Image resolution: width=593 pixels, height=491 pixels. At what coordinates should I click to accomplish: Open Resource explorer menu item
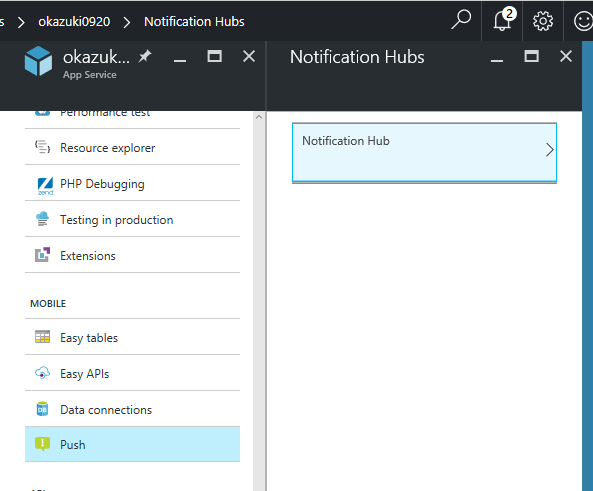(x=132, y=147)
